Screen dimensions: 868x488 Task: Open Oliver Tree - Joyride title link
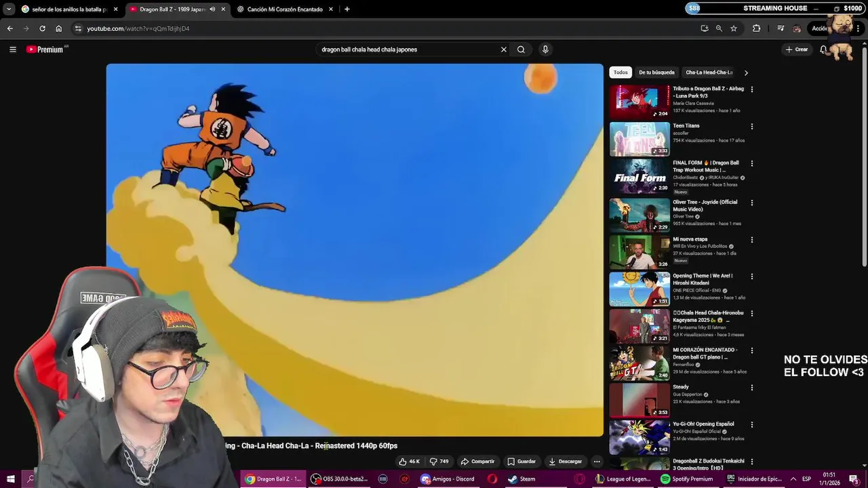pyautogui.click(x=705, y=205)
